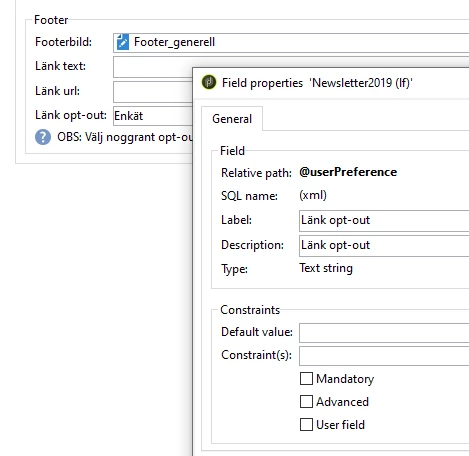The height and width of the screenshot is (456, 469).
Task: Edit the Label field Länk opt-out
Action: tap(384, 221)
